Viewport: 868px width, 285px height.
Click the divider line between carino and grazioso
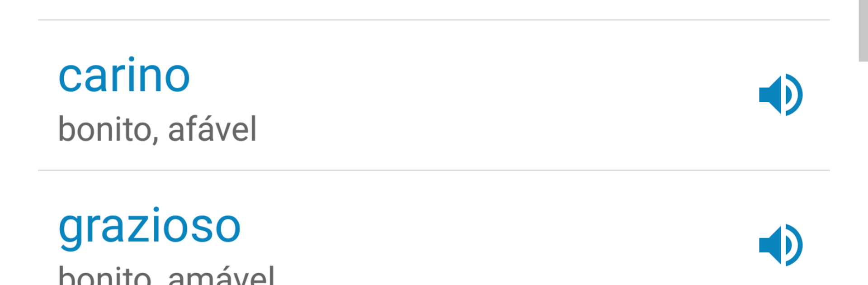point(434,170)
